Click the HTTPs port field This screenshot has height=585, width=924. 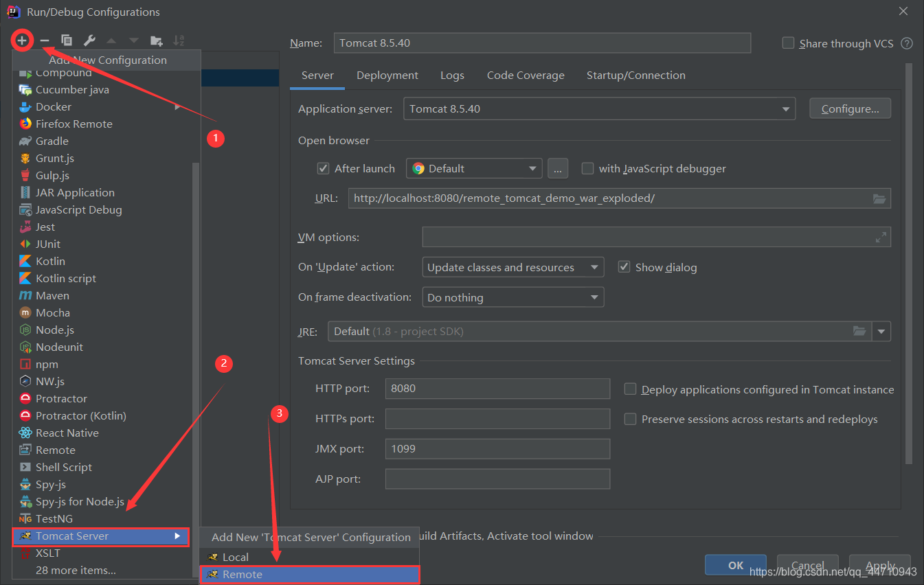[497, 418]
